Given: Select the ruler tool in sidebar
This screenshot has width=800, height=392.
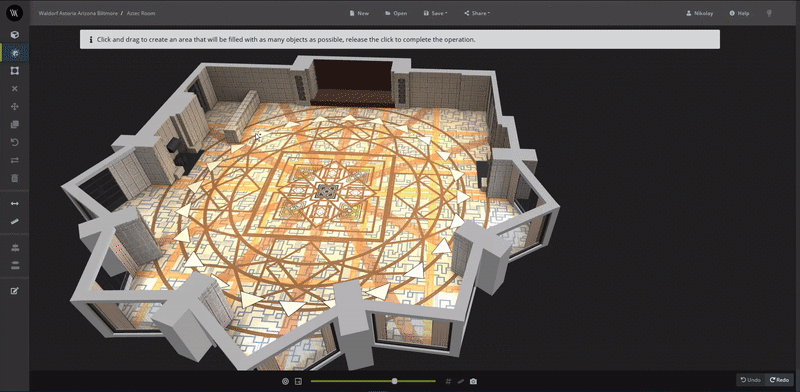Looking at the screenshot, I should [x=15, y=221].
